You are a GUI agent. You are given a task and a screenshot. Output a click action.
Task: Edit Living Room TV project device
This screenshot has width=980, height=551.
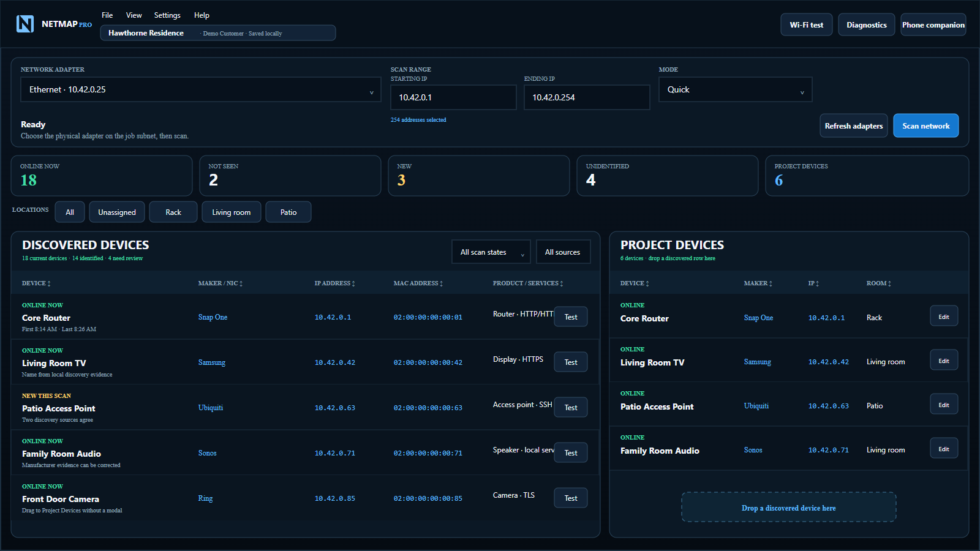point(944,360)
